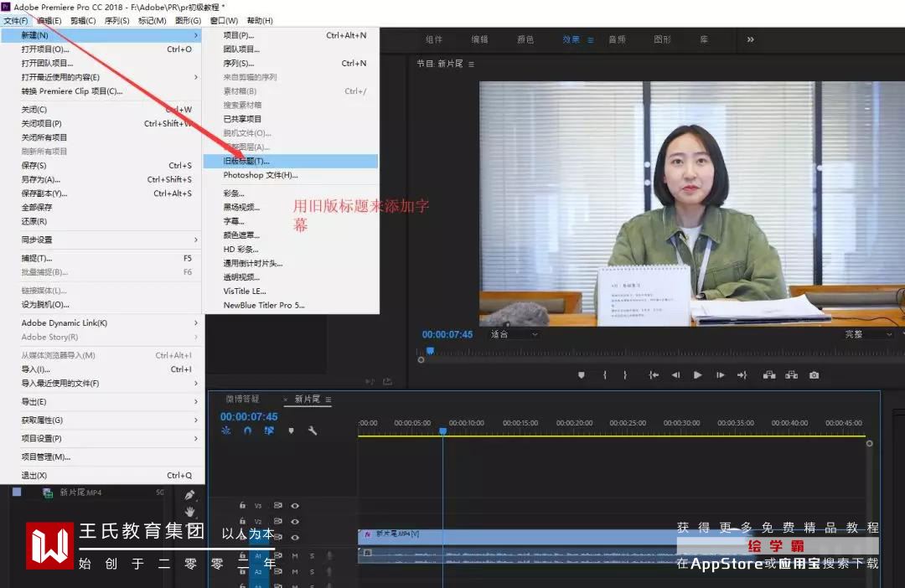
Task: Click the Program monitor timecode display
Action: tap(447, 334)
